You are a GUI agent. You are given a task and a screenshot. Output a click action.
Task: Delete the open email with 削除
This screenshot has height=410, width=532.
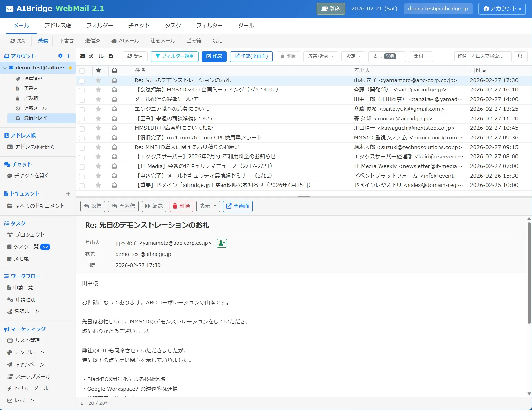[181, 206]
